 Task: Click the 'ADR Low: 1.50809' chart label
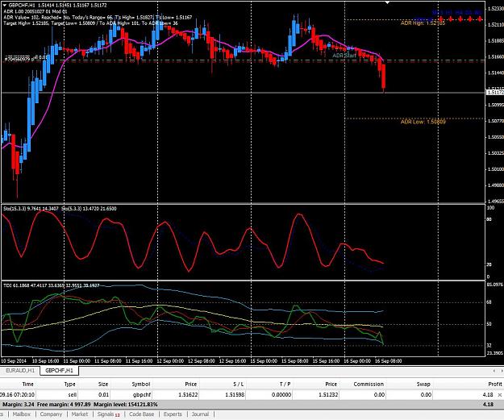pyautogui.click(x=423, y=122)
